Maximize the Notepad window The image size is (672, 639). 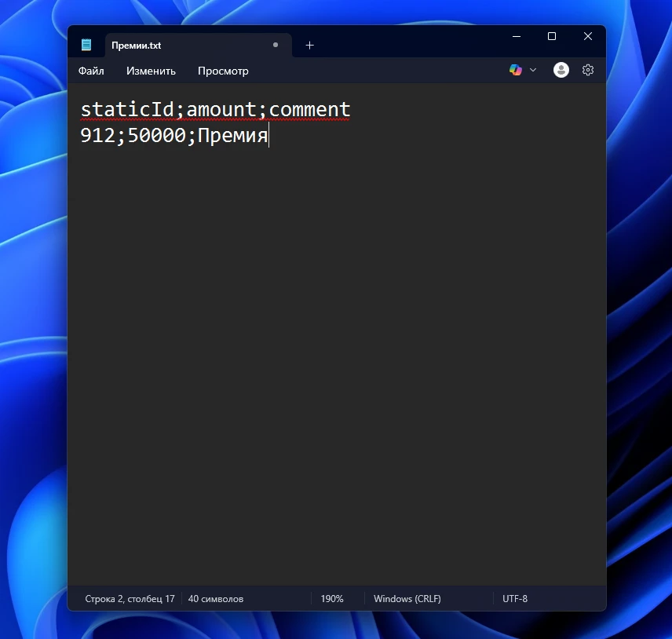(551, 36)
